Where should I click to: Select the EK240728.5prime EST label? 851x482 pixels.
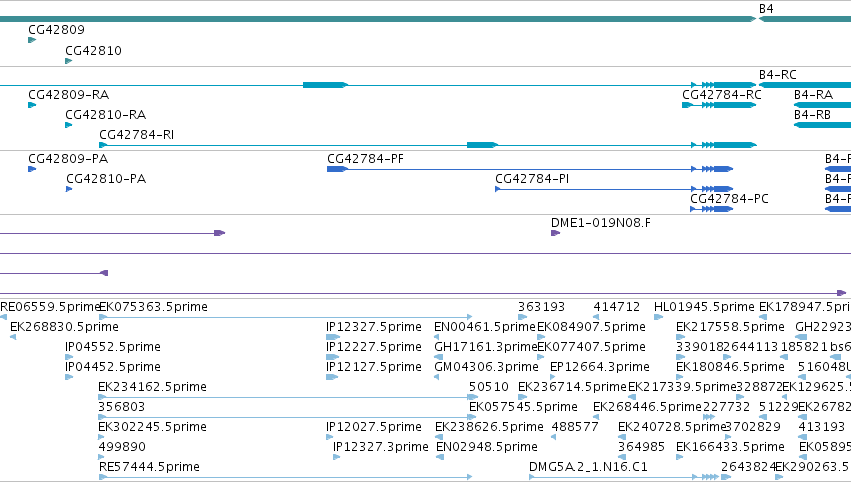(x=672, y=427)
